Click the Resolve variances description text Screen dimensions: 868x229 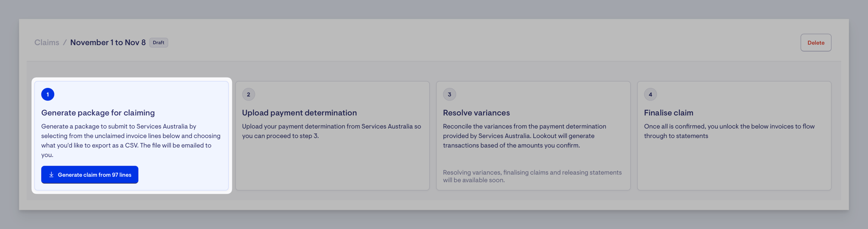pos(525,136)
